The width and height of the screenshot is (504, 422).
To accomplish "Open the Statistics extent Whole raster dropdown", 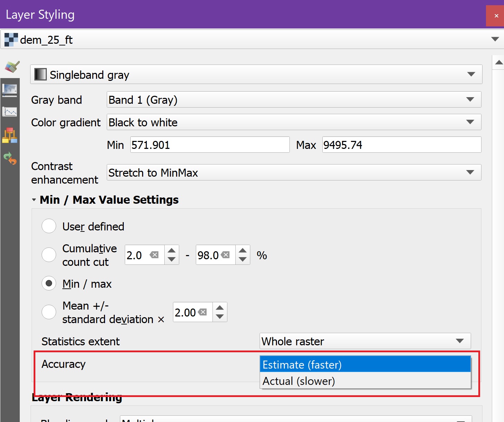I will point(365,341).
